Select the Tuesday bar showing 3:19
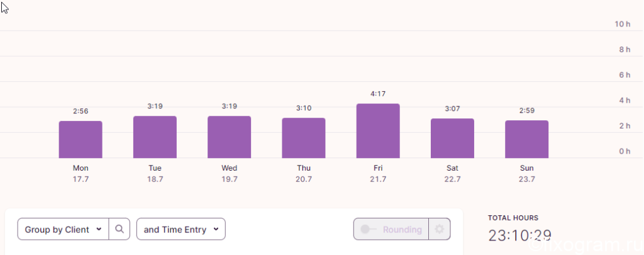644x255 pixels. pyautogui.click(x=155, y=137)
